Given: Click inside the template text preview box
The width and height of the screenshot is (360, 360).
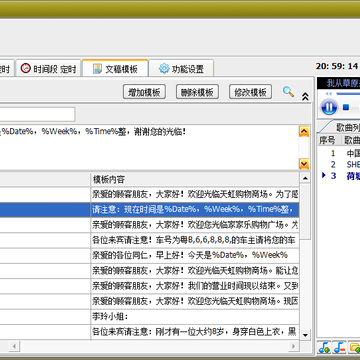Looking at the screenshot, I should click(149, 148).
